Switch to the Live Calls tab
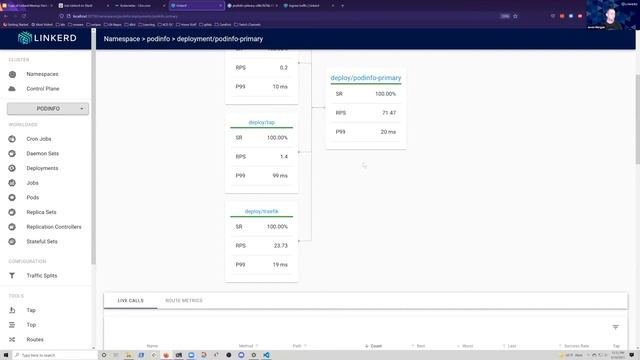The height and width of the screenshot is (360, 640). [131, 300]
